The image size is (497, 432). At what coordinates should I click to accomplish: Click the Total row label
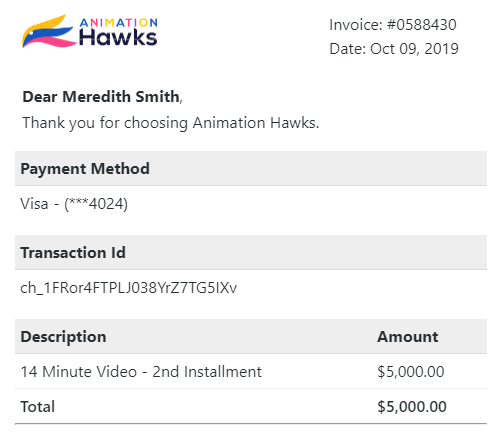pos(38,407)
